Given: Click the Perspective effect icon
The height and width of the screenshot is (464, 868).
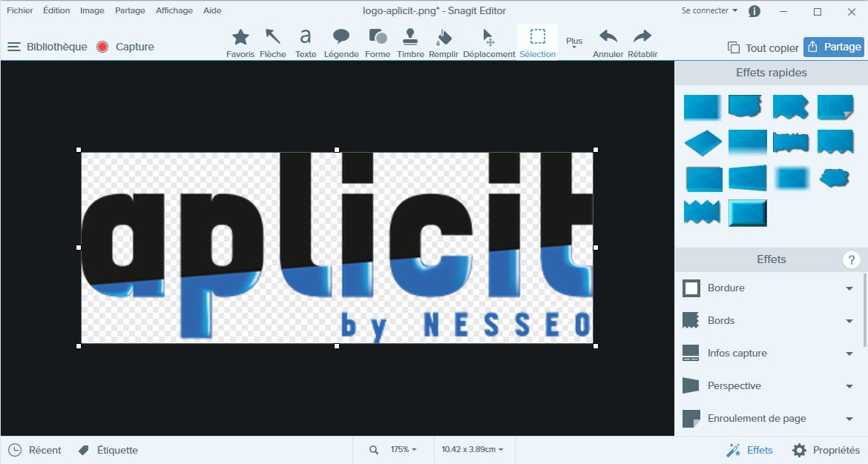Looking at the screenshot, I should click(x=690, y=386).
